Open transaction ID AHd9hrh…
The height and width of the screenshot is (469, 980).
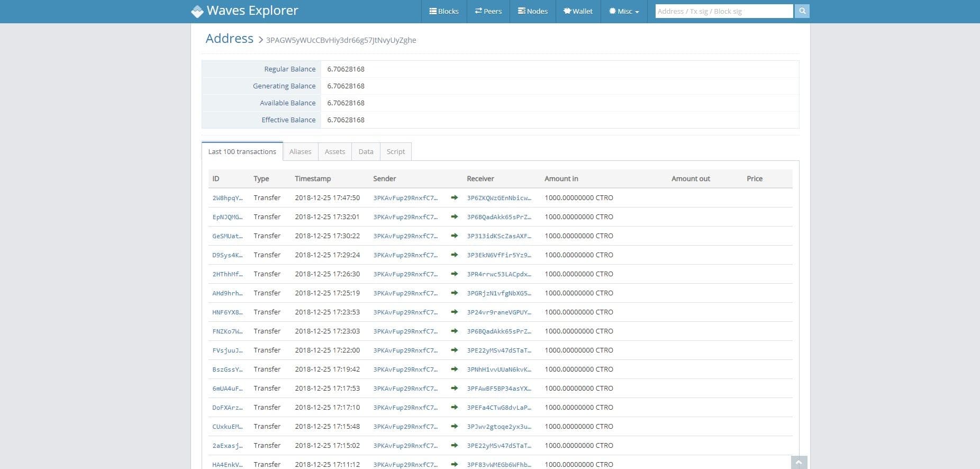coord(228,293)
